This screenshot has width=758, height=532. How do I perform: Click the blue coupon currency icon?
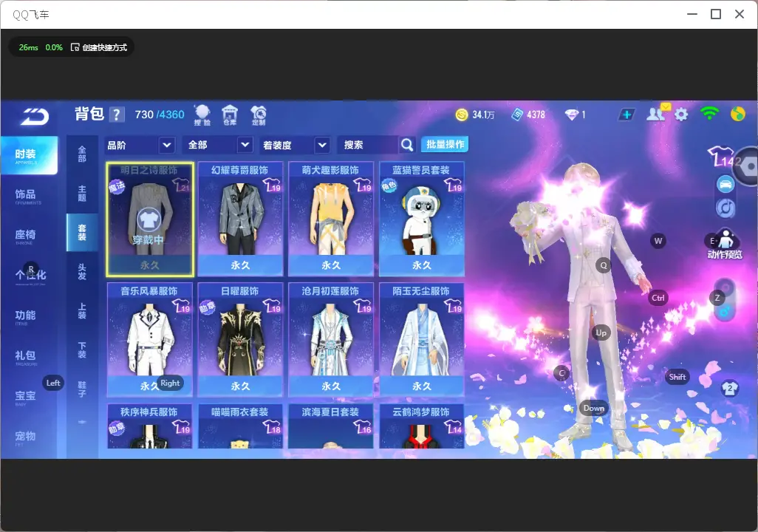click(517, 115)
